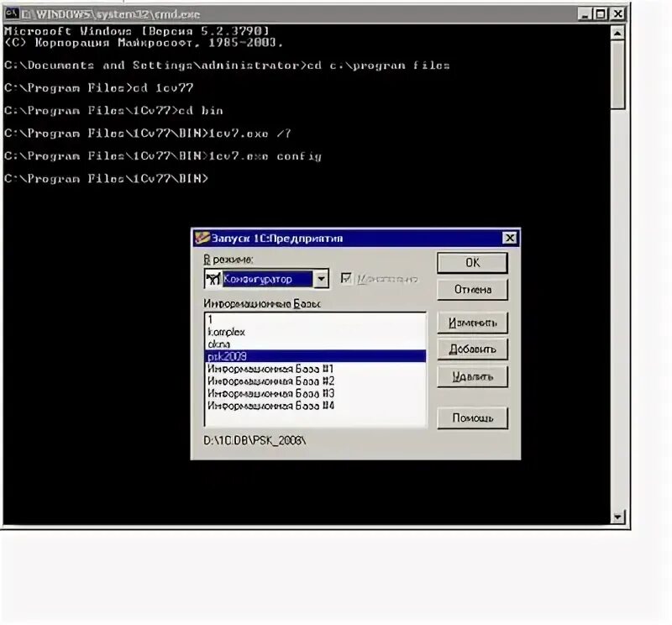Image resolution: width=672 pixels, height=625 pixels.
Task: Select the "okna" database entry
Action: (x=316, y=344)
